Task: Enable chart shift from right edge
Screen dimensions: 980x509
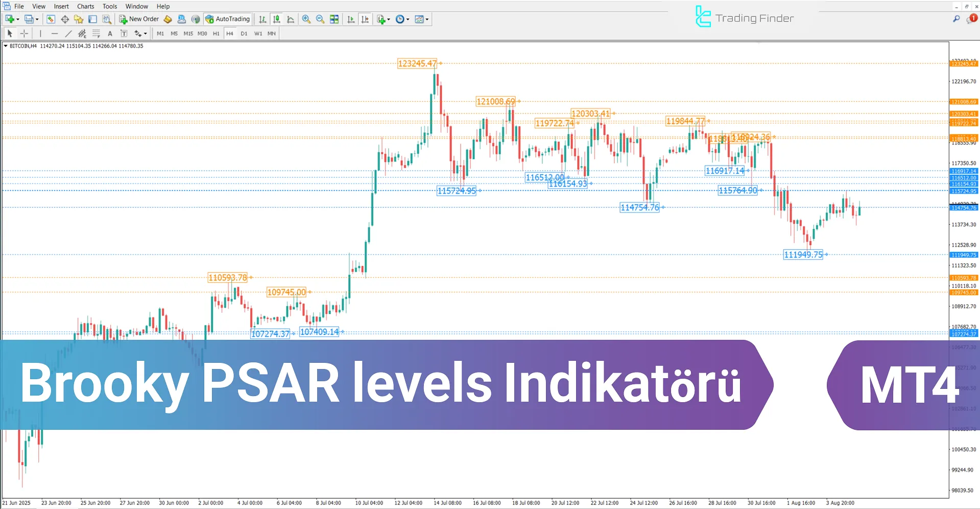Action: (365, 19)
